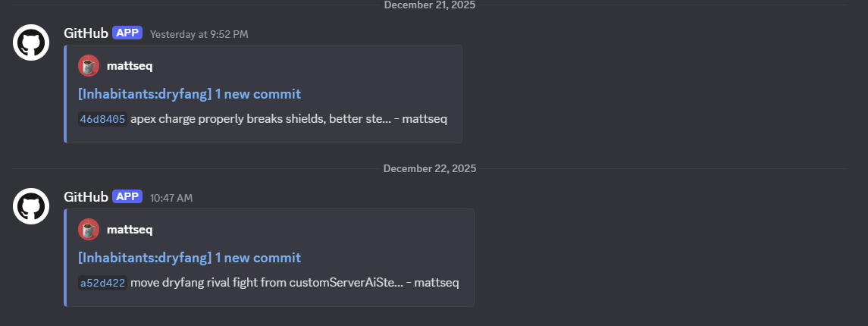This screenshot has width=868, height=326.
Task: Click the "10:47 AM" message timestamp
Action: (x=171, y=198)
